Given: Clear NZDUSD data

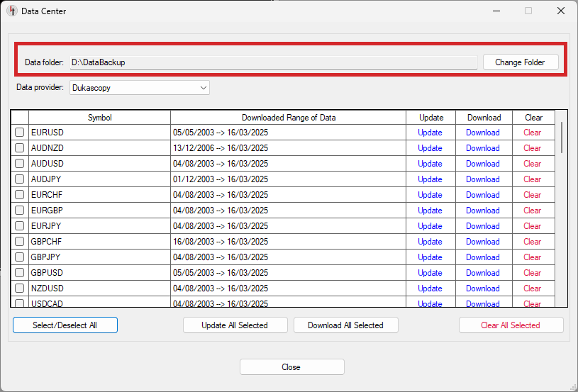Looking at the screenshot, I should pyautogui.click(x=533, y=288).
